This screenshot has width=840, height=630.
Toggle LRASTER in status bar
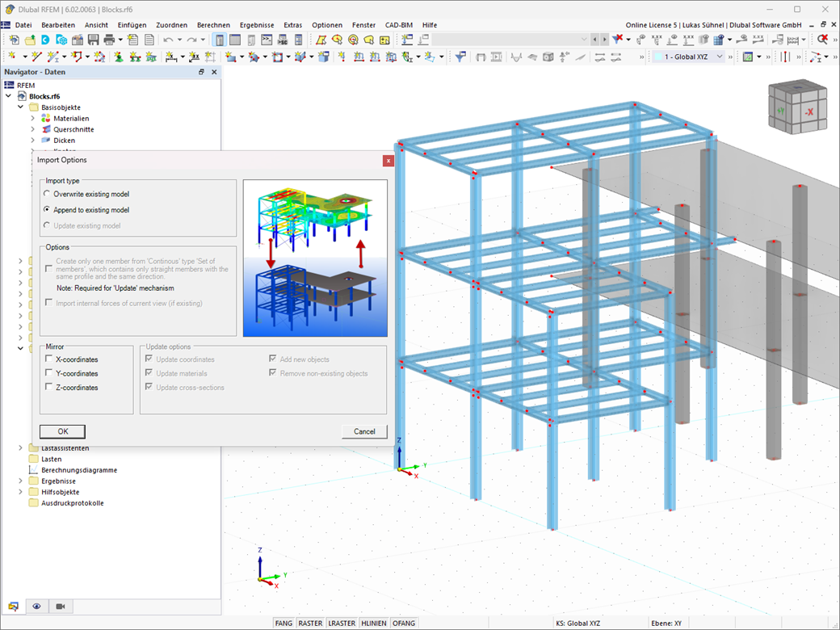click(x=341, y=623)
